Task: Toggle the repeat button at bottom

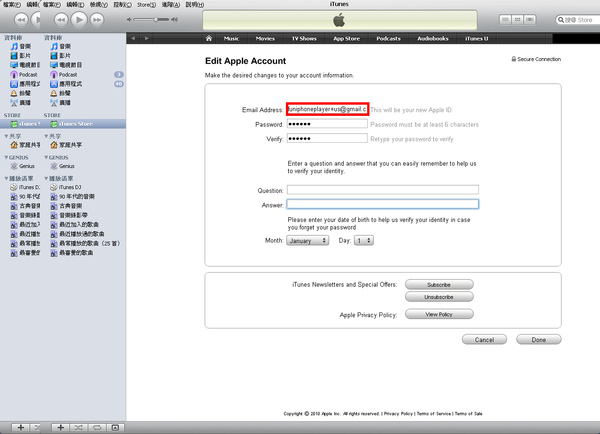Action: click(x=97, y=427)
